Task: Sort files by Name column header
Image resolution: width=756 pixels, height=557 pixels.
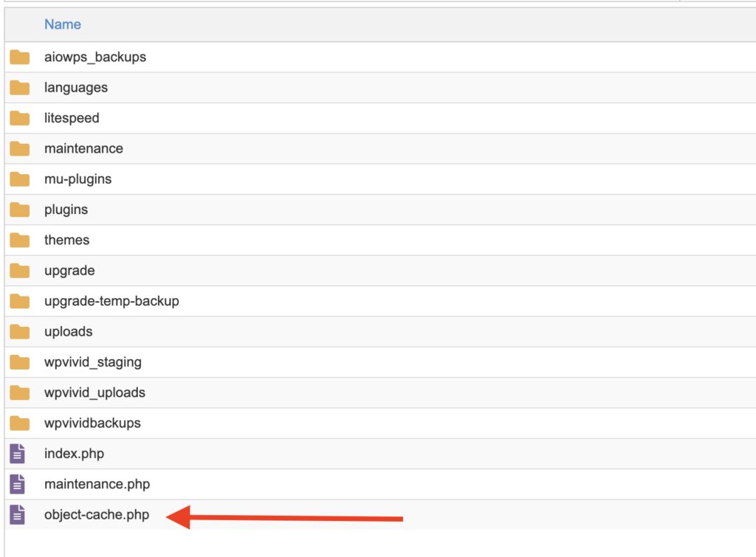Action: tap(63, 24)
